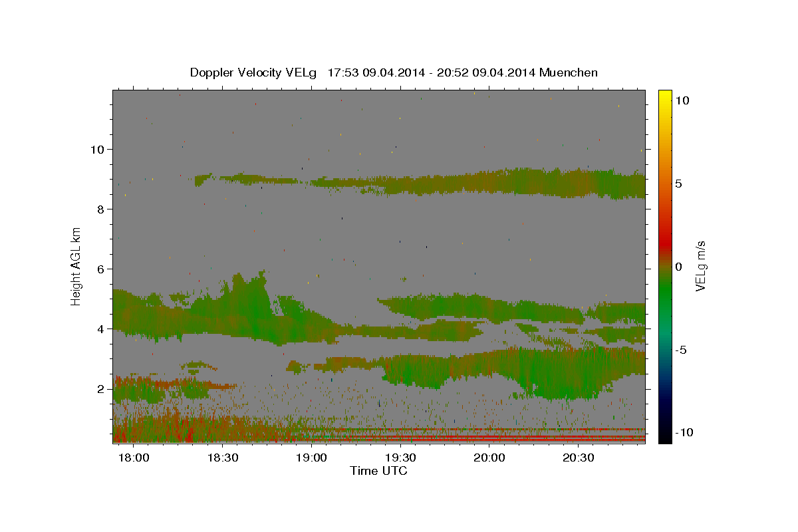Click the height axis label 2
The height and width of the screenshot is (532, 798).
point(100,388)
